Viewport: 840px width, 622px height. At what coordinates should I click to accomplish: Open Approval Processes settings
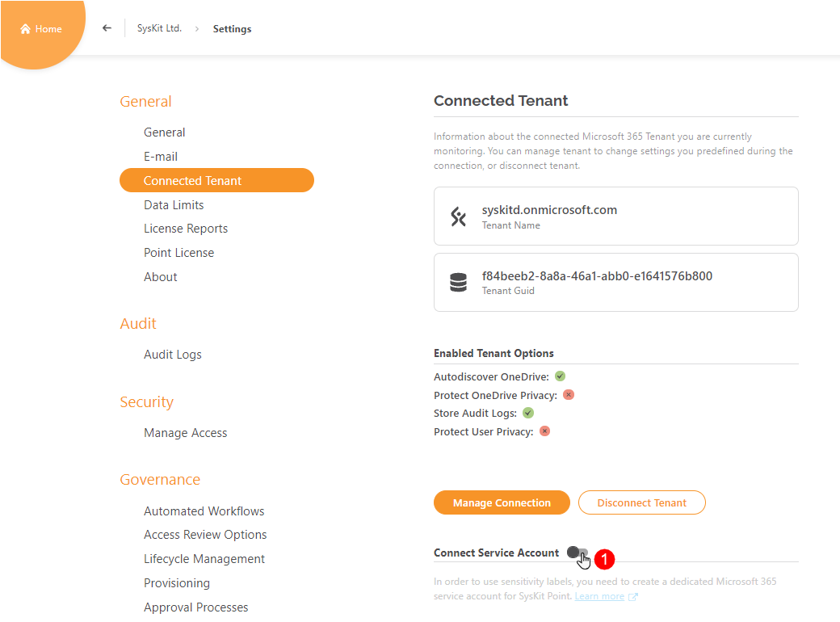196,607
